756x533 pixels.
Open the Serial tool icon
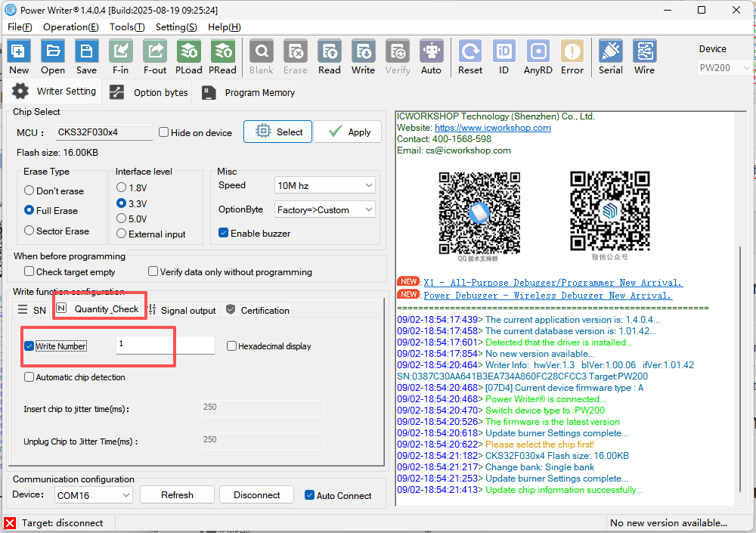610,51
